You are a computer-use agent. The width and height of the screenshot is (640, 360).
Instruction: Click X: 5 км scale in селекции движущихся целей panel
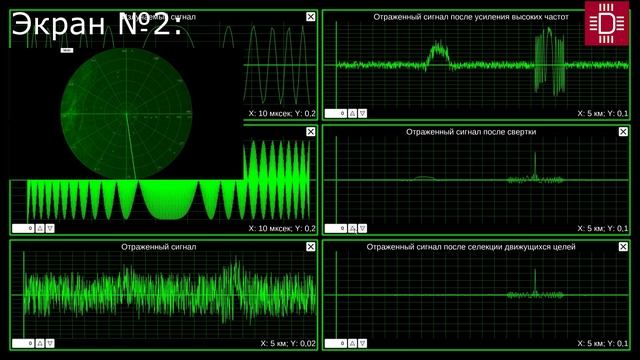click(x=602, y=344)
